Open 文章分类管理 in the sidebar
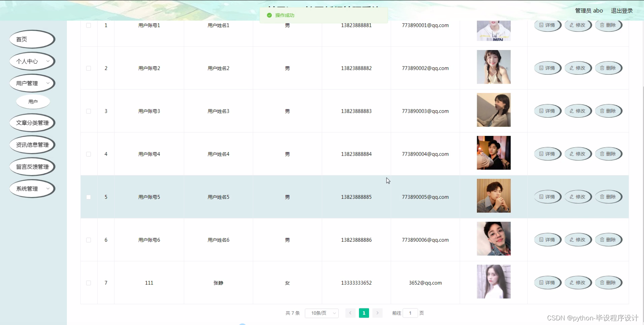Screen dimensions: 644x325 (x=32, y=122)
